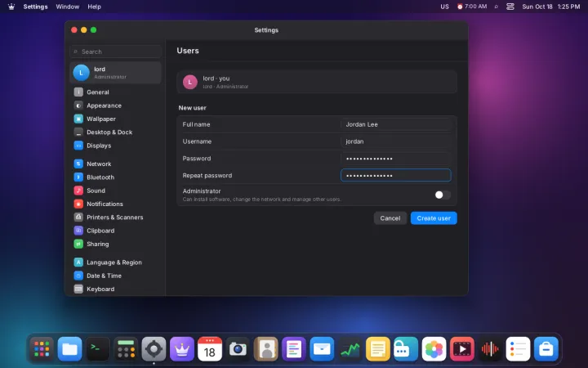
Task: Go to Displays settings
Action: (x=115, y=146)
